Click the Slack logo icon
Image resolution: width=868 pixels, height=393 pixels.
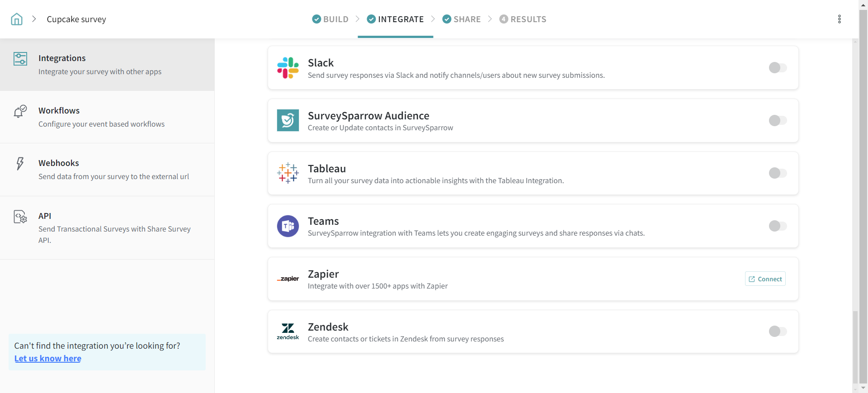coord(288,68)
